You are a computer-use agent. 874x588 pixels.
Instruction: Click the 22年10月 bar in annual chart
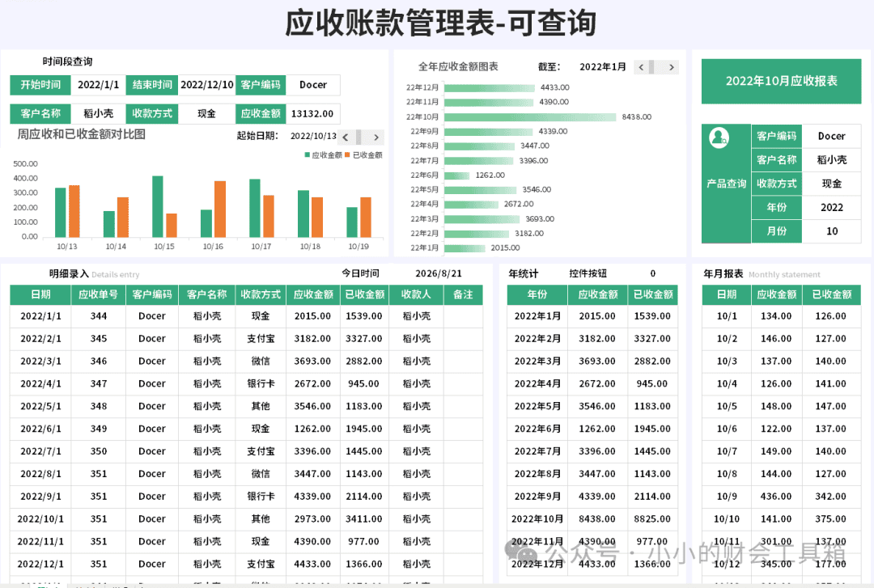point(531,117)
